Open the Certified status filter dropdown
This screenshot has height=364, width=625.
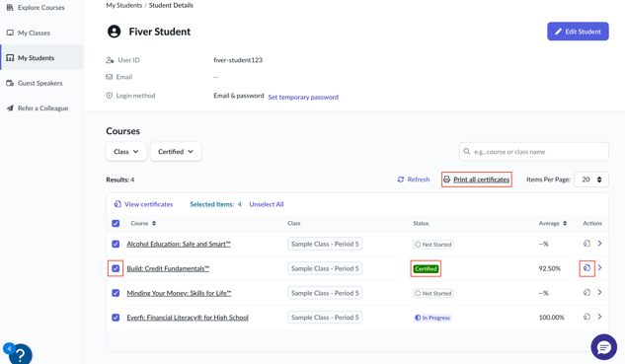click(x=176, y=151)
